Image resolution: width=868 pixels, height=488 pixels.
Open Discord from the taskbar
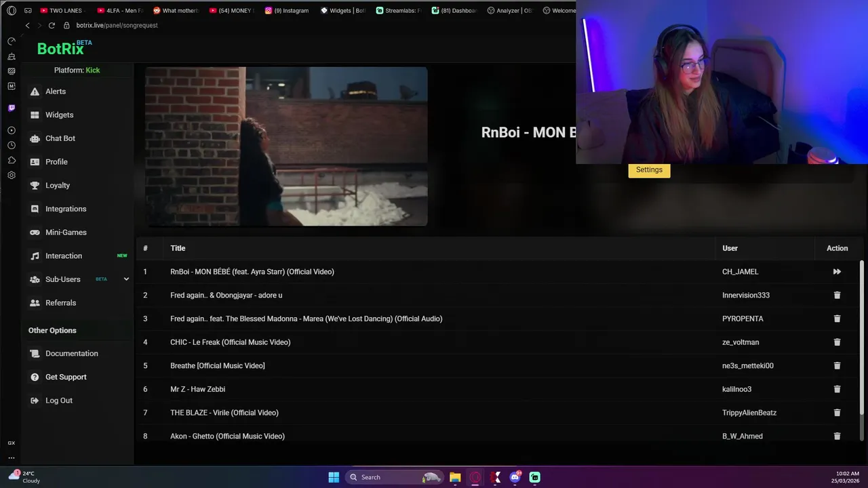click(515, 477)
